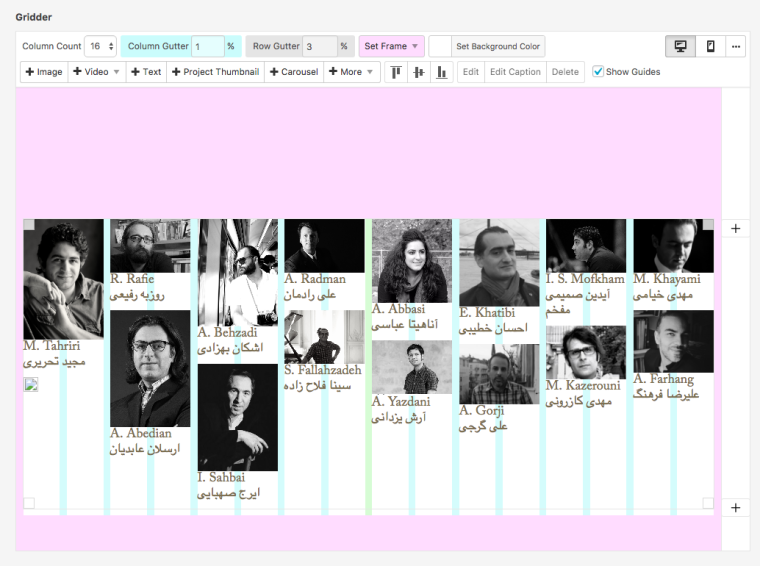
Task: Click the Delete button
Action: (565, 72)
